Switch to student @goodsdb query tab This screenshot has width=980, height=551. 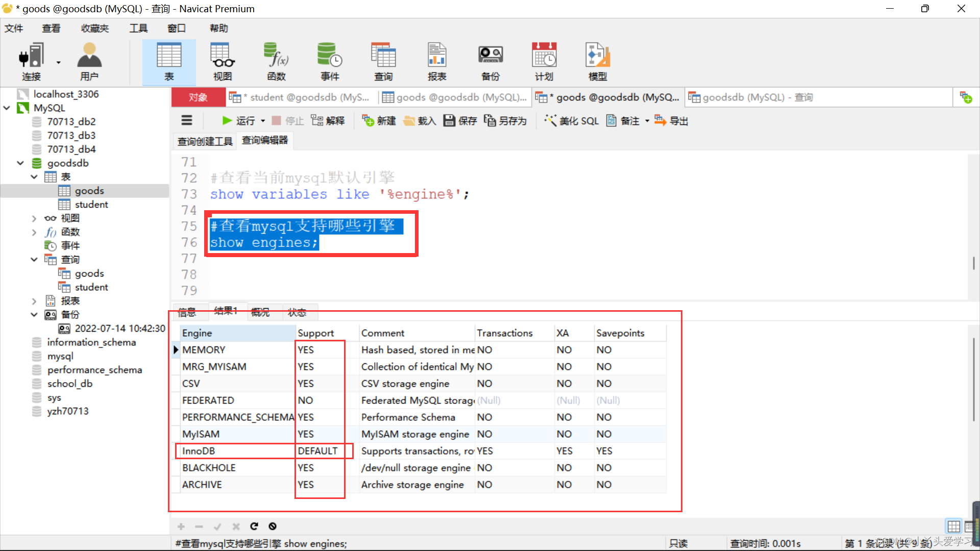click(x=301, y=97)
